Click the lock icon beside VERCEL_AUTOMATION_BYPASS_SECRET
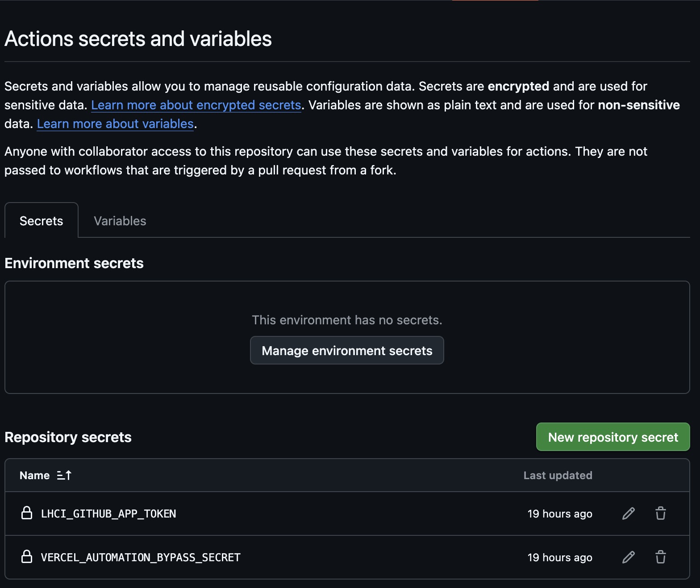Screen dimensions: 700x588 point(27,557)
